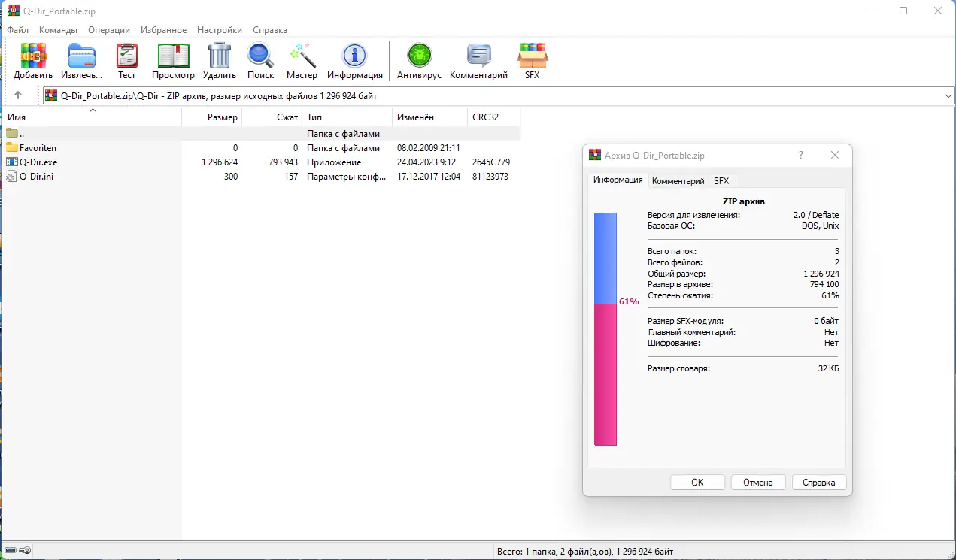Screen dimensions: 956x560
Task: Open the Файл menu
Action: (x=18, y=30)
